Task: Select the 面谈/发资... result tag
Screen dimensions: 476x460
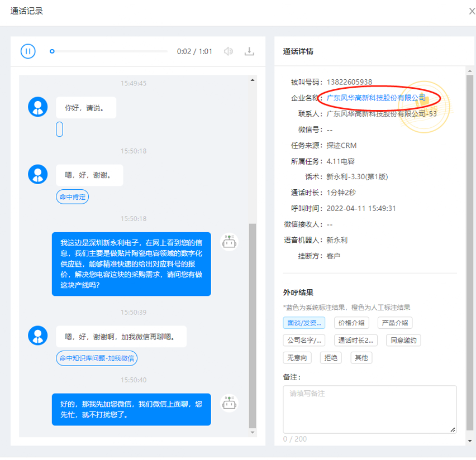Action: (x=304, y=323)
